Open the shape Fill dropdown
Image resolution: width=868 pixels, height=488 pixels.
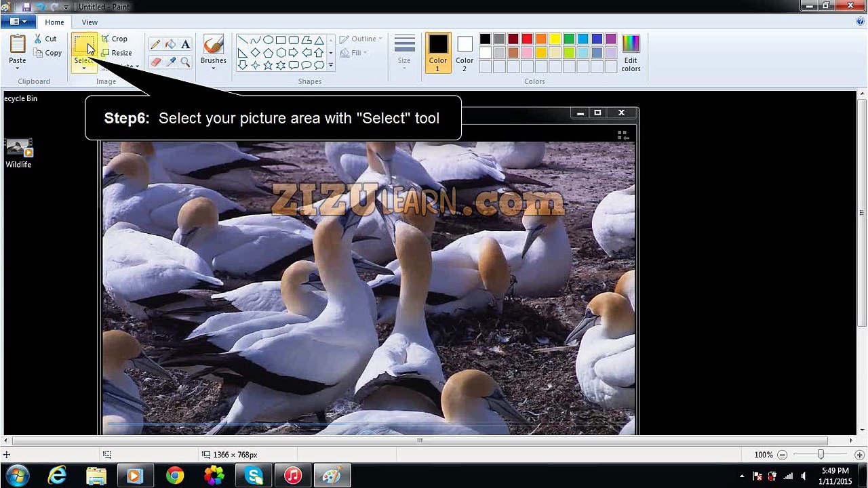(353, 53)
